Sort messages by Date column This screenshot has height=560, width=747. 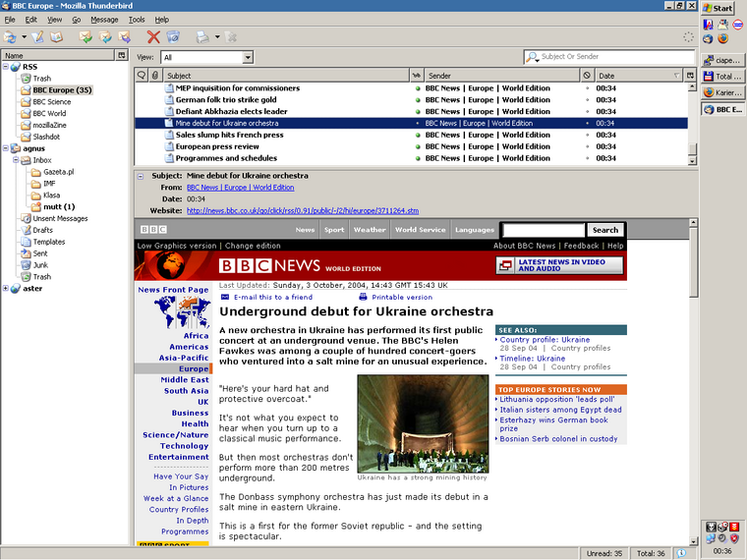coord(639,76)
